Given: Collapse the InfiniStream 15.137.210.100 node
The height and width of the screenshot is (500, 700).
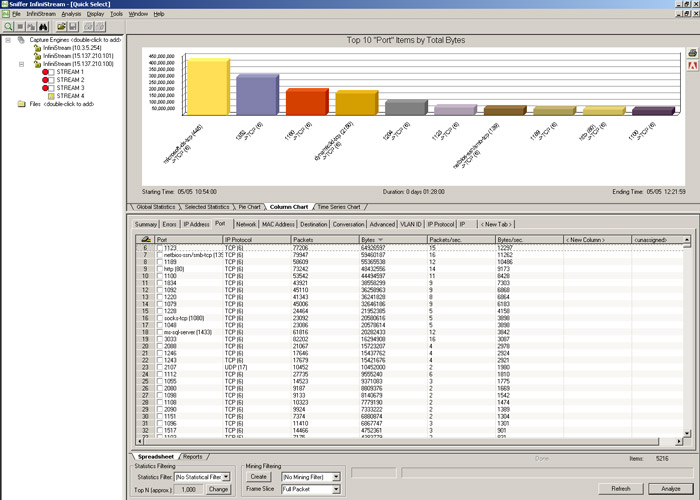Looking at the screenshot, I should [x=21, y=64].
